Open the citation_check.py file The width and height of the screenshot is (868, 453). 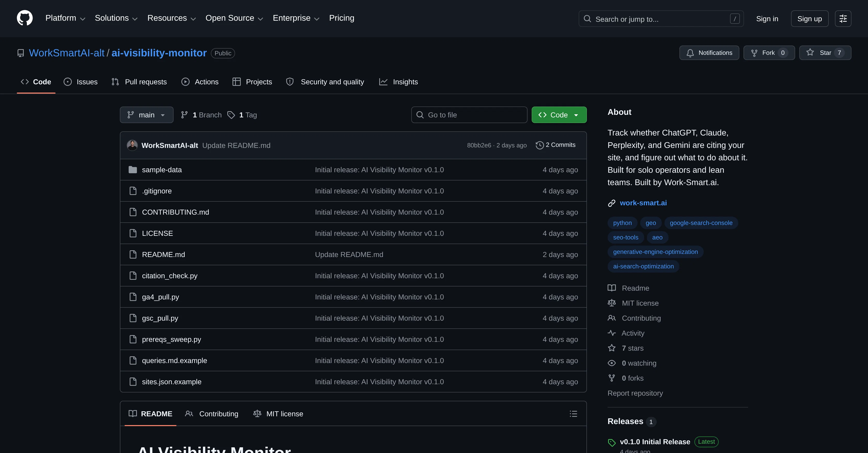pos(169,276)
